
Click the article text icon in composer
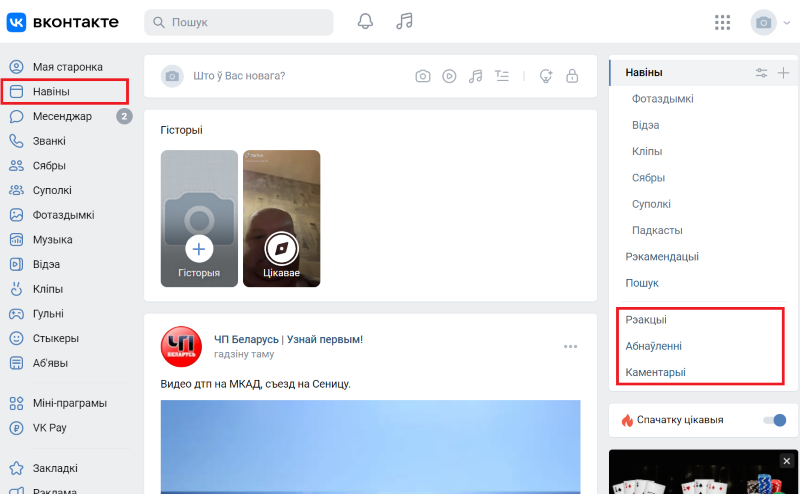(502, 76)
